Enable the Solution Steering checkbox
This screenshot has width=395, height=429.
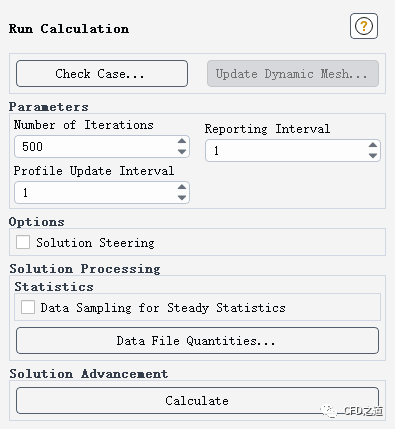pyautogui.click(x=23, y=242)
